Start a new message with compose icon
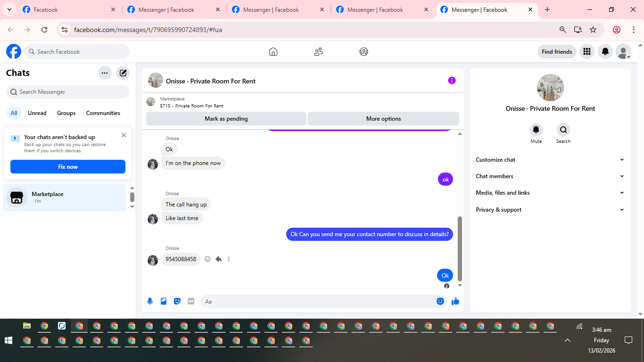The image size is (644, 362). 123,73
